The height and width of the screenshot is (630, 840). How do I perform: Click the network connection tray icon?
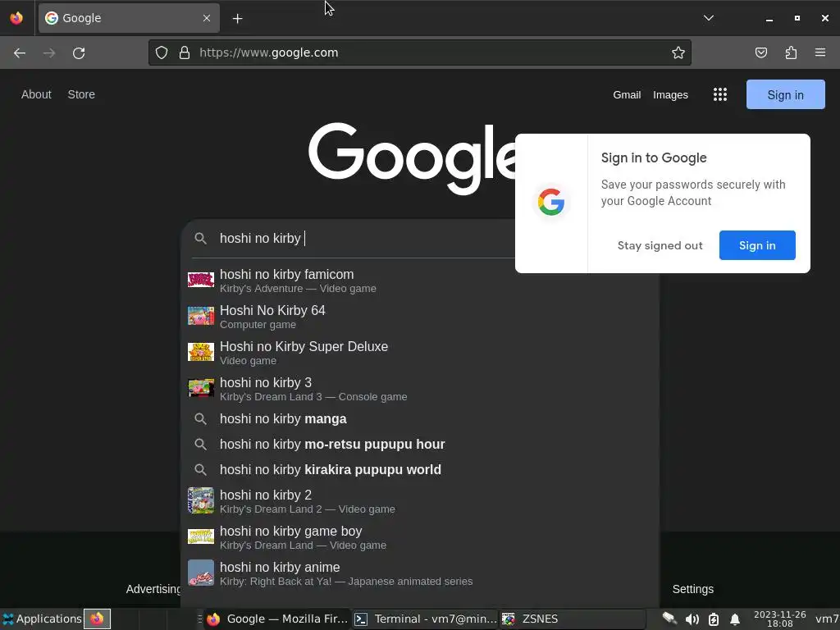(x=669, y=619)
